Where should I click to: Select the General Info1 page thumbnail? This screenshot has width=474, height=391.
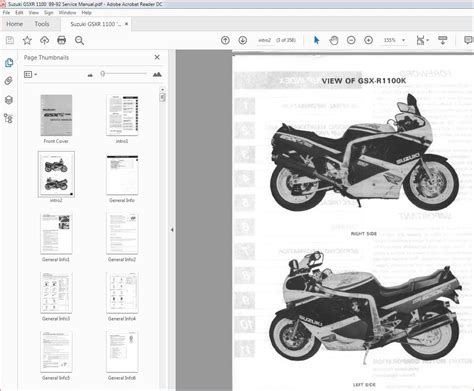point(56,234)
